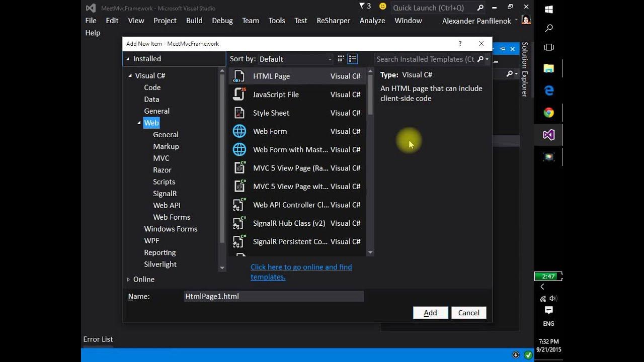Click the Quick Launch magnifier icon
This screenshot has height=362, width=644.
(x=480, y=8)
